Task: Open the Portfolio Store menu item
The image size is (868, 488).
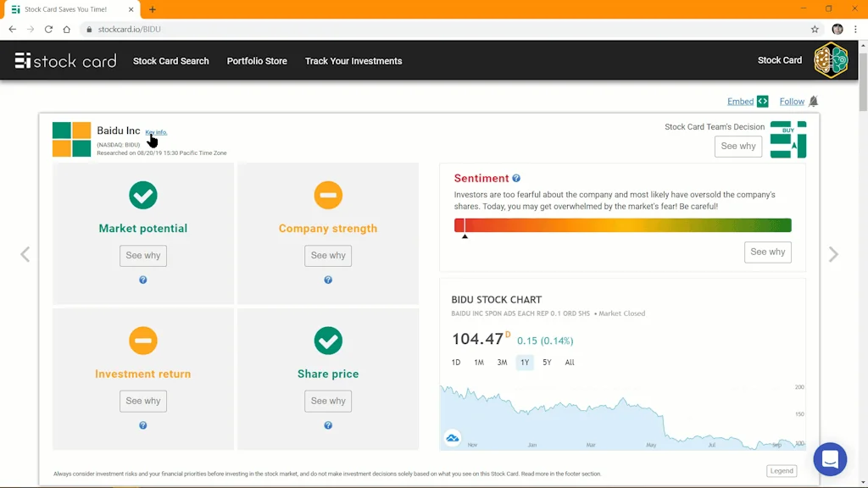Action: 257,61
